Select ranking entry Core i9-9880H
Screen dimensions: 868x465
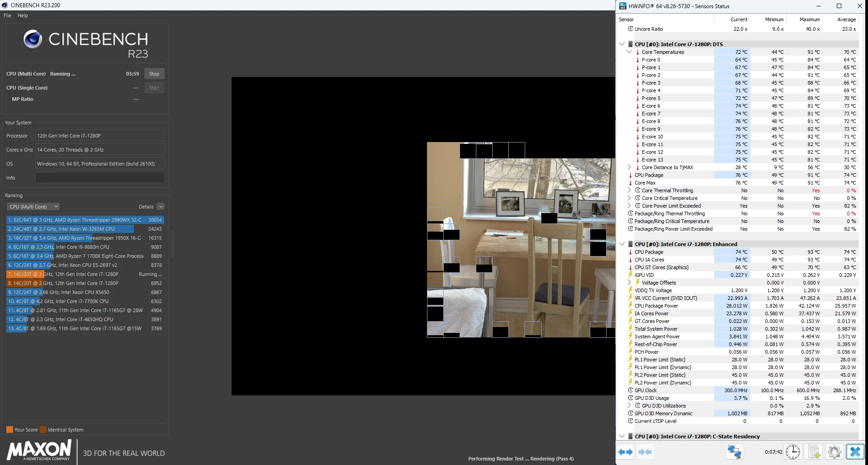85,247
